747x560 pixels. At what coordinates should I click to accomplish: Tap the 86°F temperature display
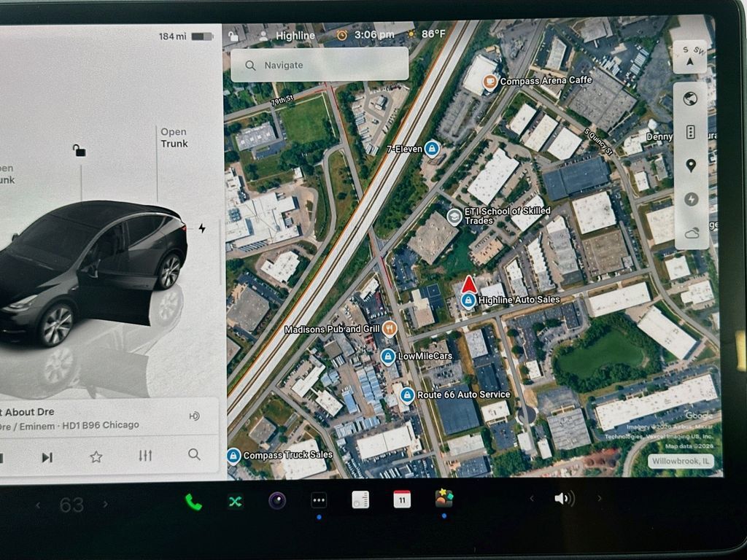pyautogui.click(x=433, y=34)
